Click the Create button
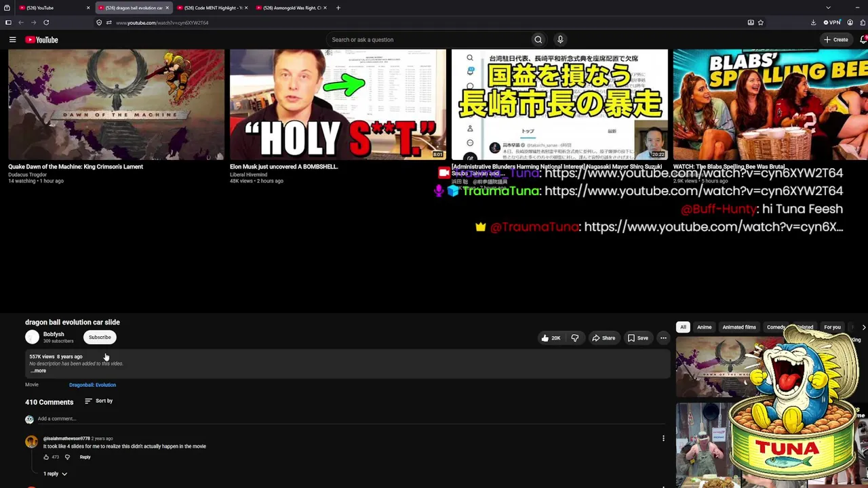Image resolution: width=868 pixels, height=488 pixels. point(835,39)
